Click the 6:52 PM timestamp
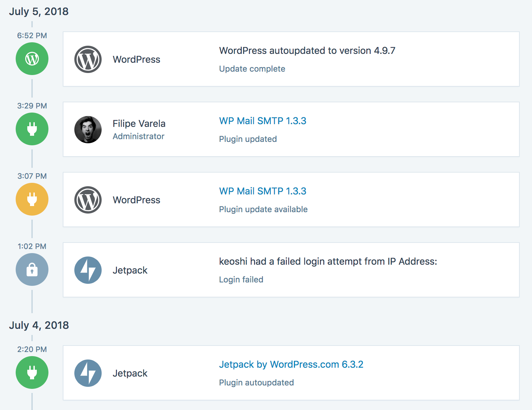Screen dimensions: 532x410 coord(32,35)
